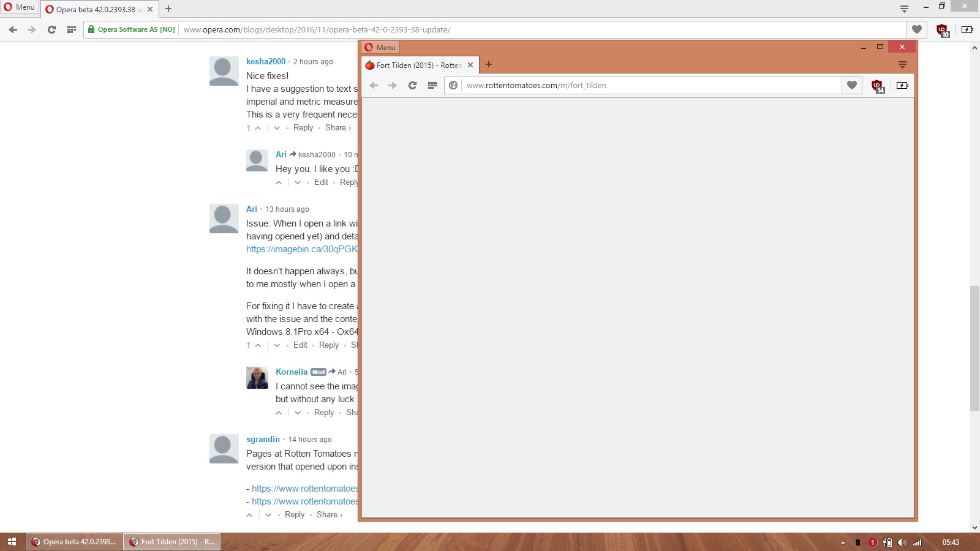Open the tab menu in Fort Tilden window
The width and height of the screenshot is (980, 551).
[902, 64]
